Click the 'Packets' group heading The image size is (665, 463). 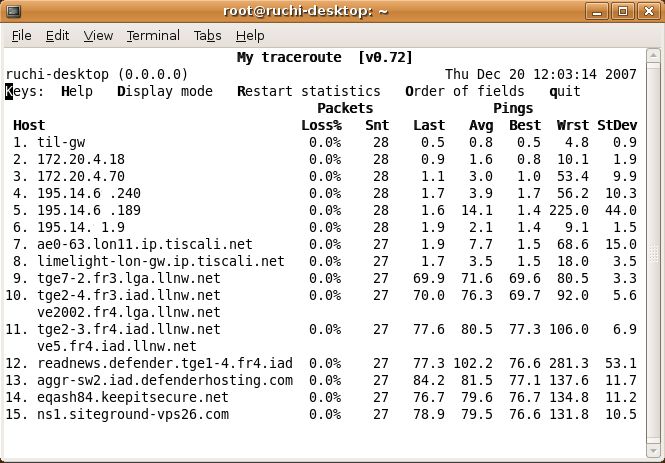345,109
